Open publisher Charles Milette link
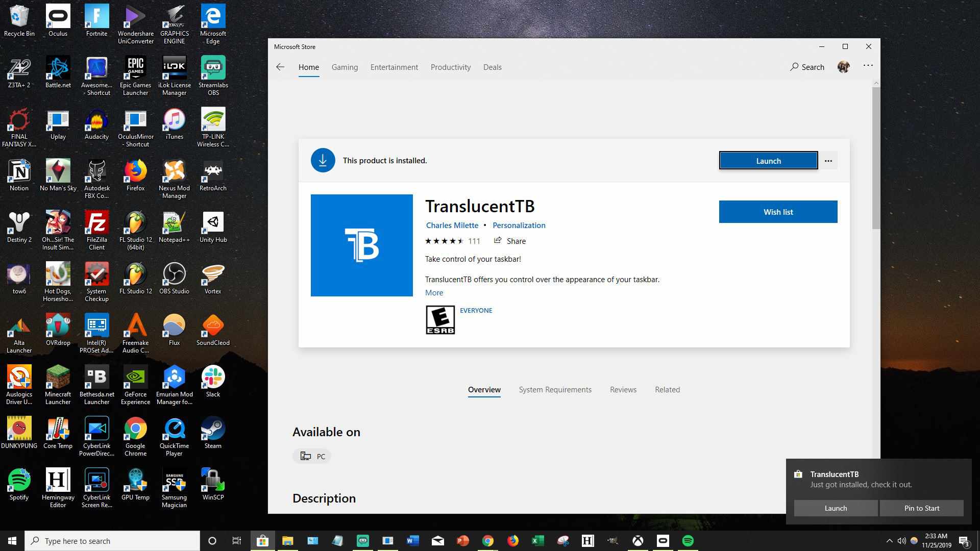The image size is (980, 551). [x=452, y=225]
